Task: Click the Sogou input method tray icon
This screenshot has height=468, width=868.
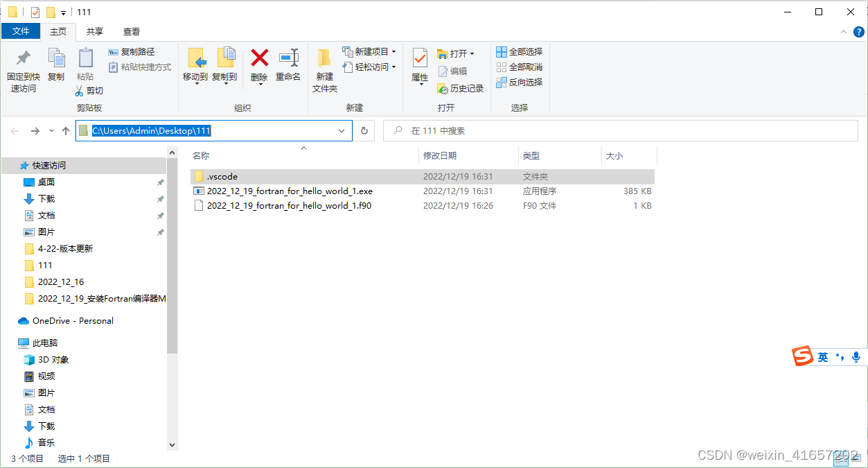Action: (x=801, y=356)
